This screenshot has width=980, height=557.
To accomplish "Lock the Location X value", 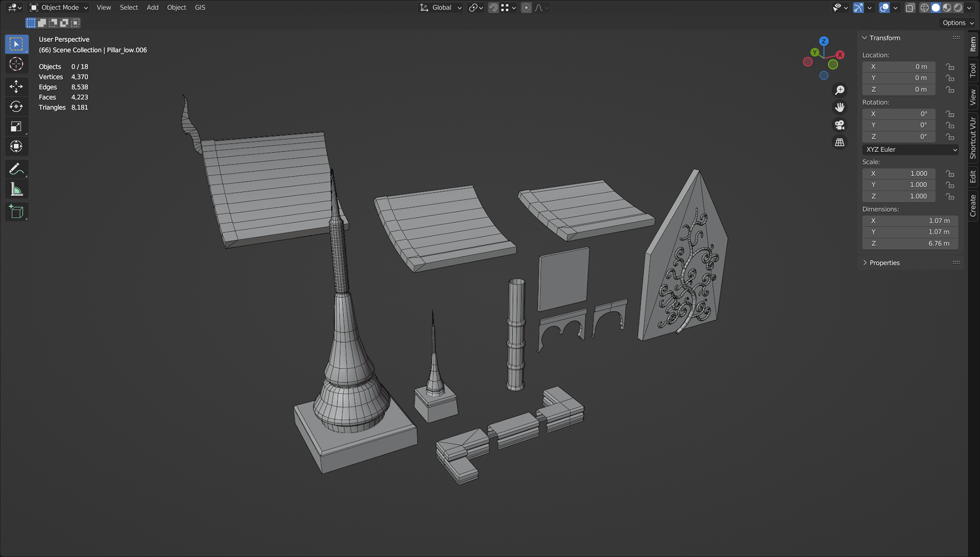I will (950, 67).
